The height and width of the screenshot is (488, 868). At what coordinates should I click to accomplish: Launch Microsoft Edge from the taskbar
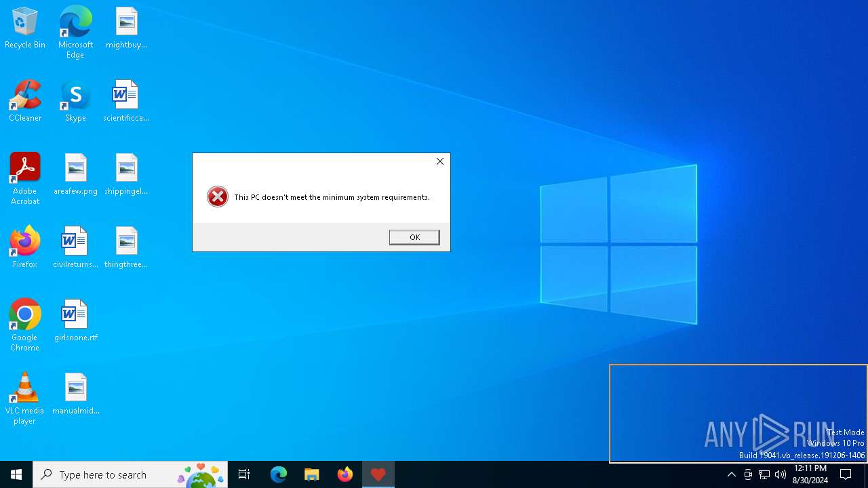pos(279,474)
